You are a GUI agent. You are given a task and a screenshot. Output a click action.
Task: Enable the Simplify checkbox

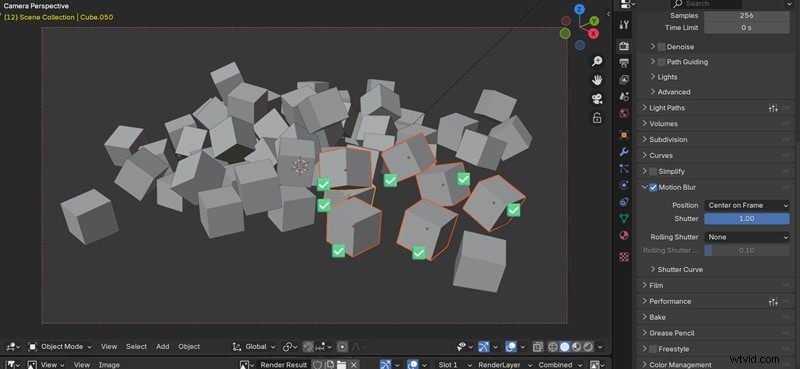[653, 171]
